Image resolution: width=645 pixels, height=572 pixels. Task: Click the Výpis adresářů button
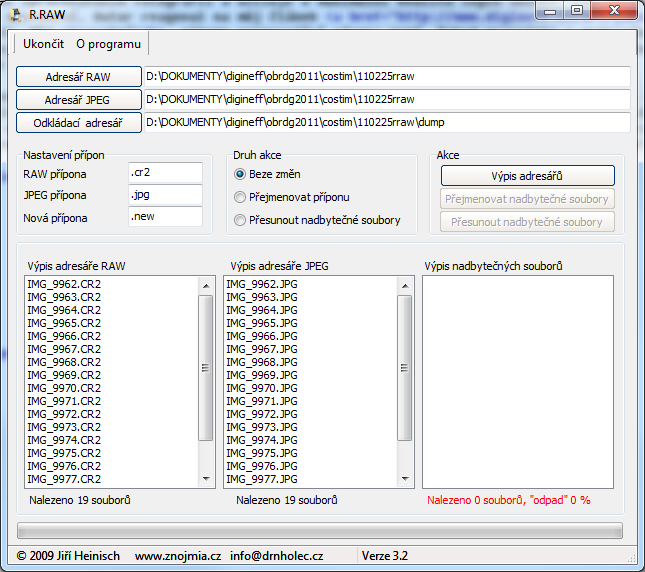pos(527,176)
